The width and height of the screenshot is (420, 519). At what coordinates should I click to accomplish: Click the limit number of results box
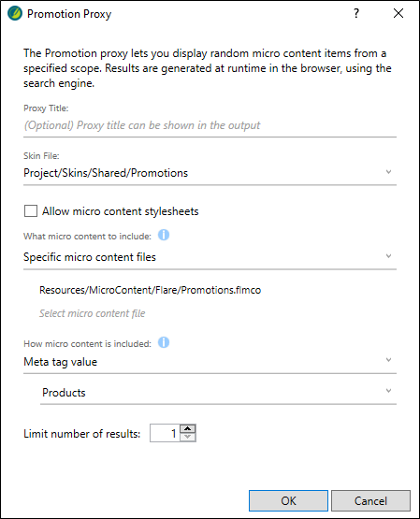tap(165, 433)
